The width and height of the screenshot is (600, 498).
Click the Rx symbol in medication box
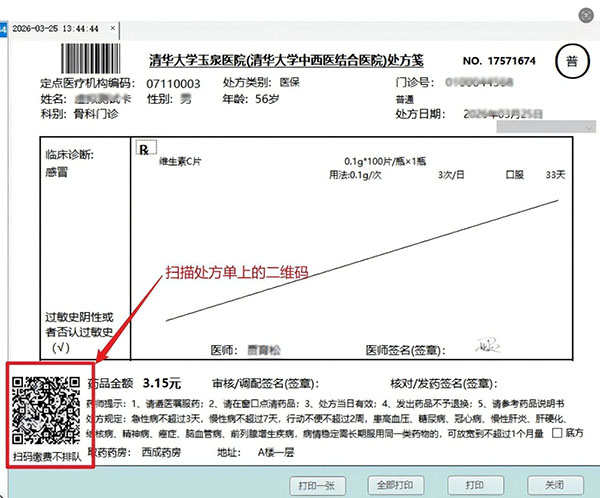click(x=144, y=148)
